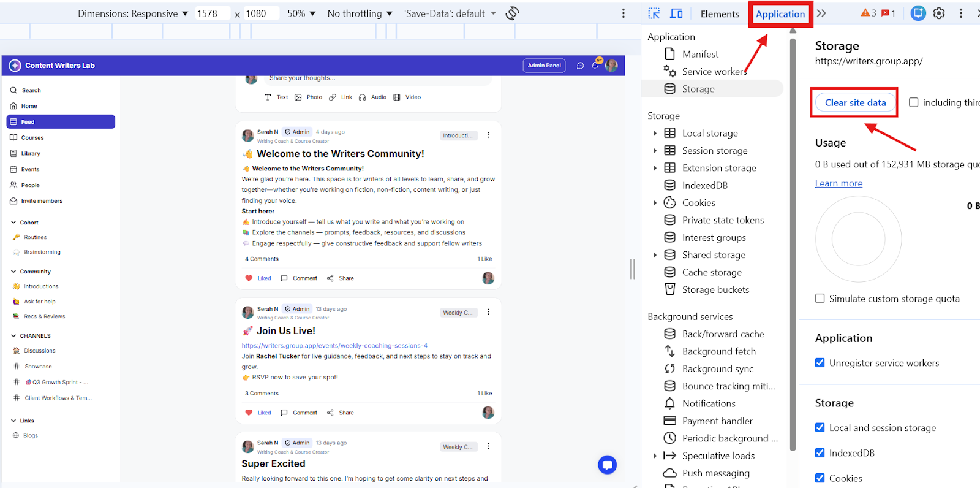980x488 pixels.
Task: Open the notifications bell in header
Action: point(595,66)
